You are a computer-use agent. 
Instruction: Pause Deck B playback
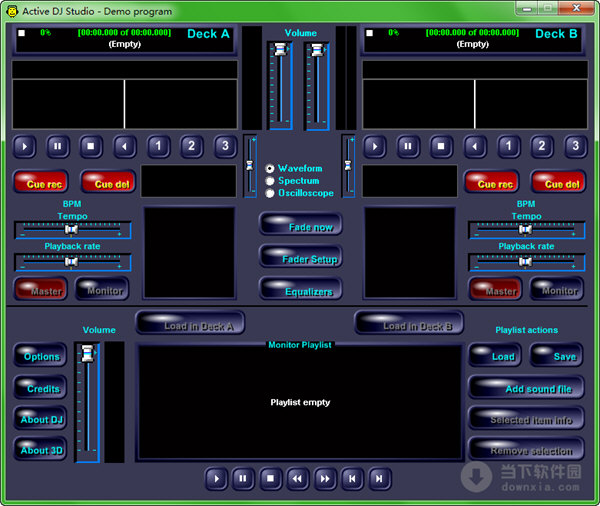[408, 147]
